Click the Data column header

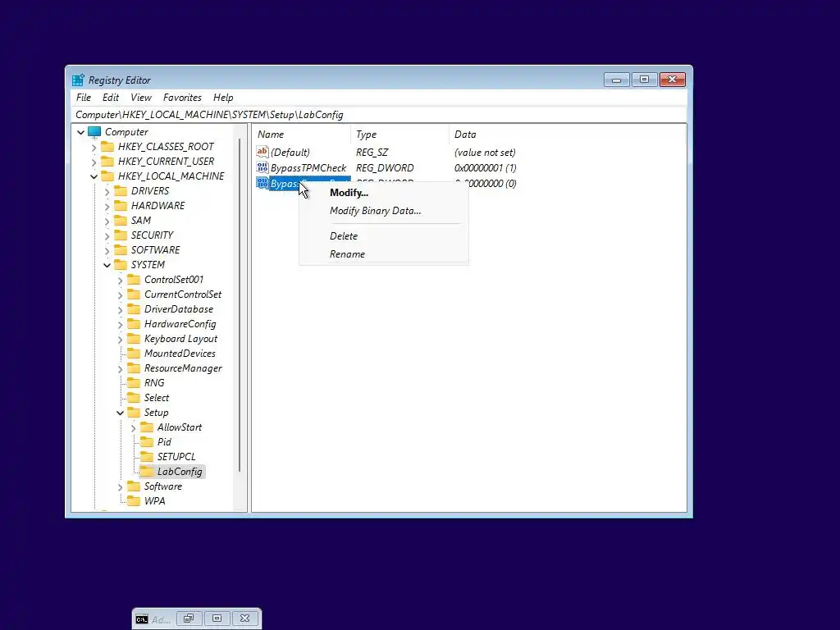point(567,135)
